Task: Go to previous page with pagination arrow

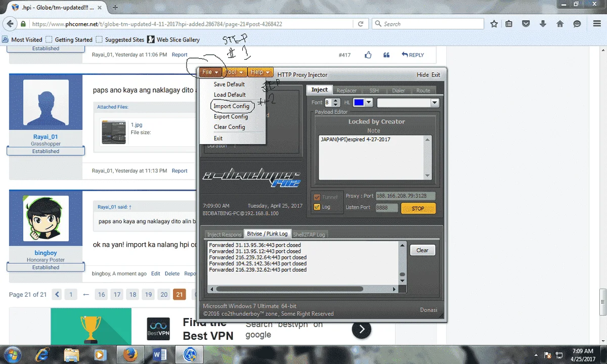Action: pyautogui.click(x=57, y=294)
